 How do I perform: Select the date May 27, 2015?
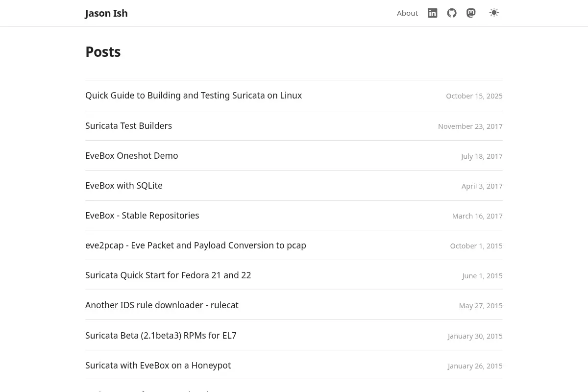pos(481,306)
